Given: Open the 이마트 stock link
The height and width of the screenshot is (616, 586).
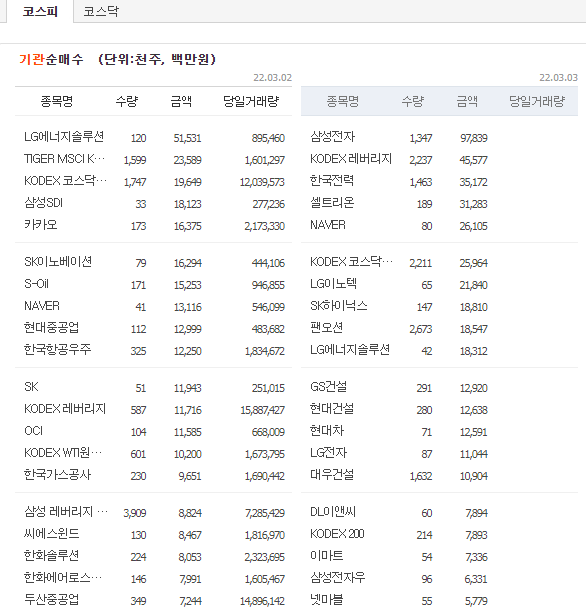Looking at the screenshot, I should tap(326, 556).
